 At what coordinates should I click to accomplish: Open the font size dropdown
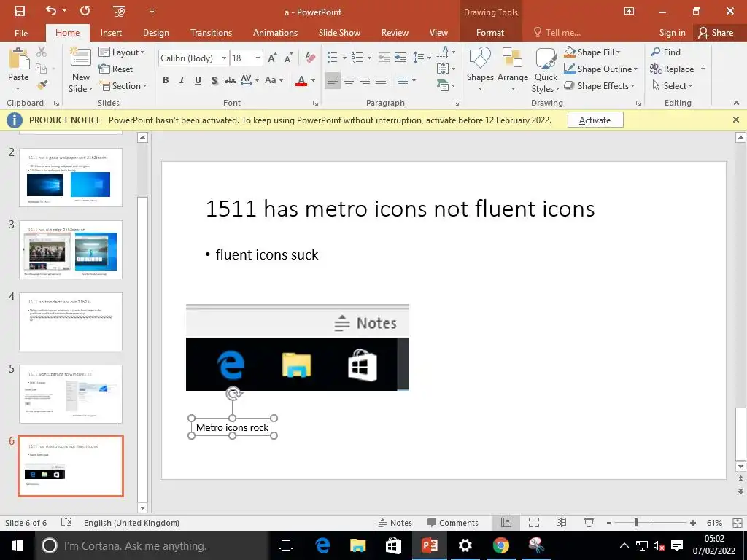(x=258, y=58)
